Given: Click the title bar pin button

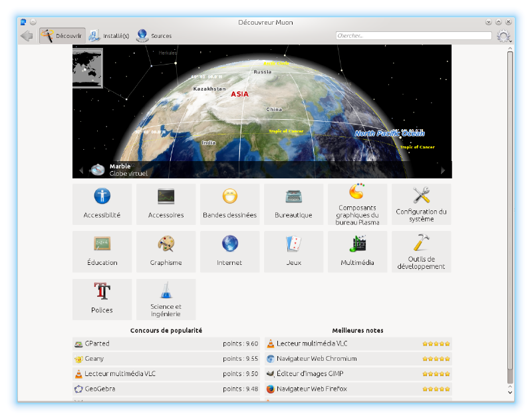Looking at the screenshot, I should (33, 22).
